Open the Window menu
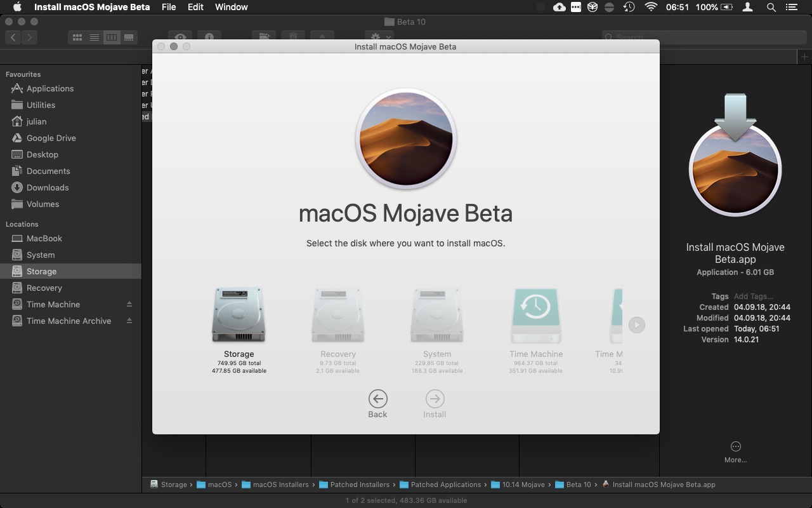812x508 pixels. 232,7
